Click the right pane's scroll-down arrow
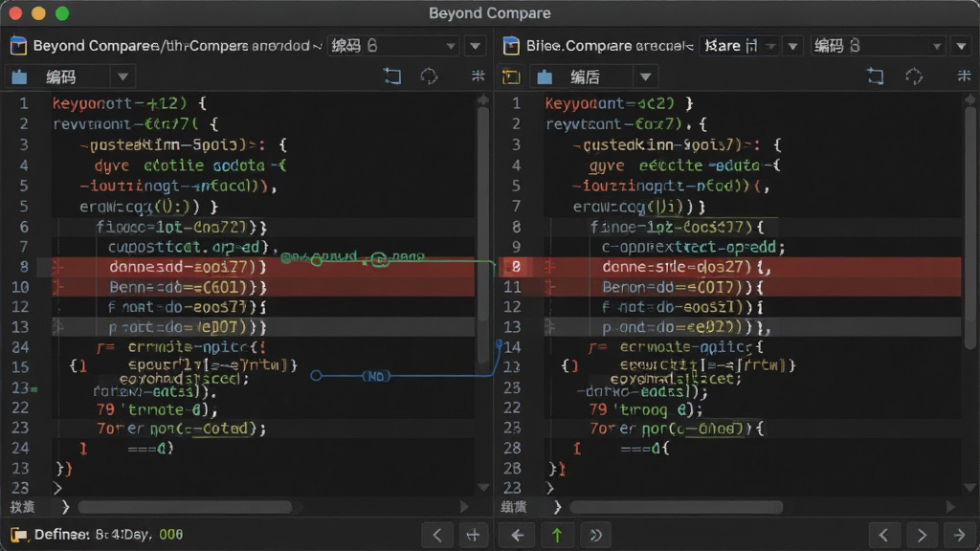This screenshot has width=980, height=551. 969,487
